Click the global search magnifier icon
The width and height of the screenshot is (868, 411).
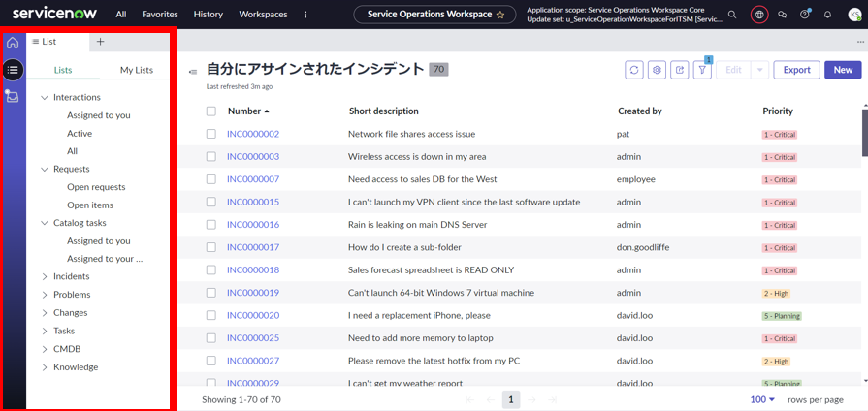click(732, 15)
